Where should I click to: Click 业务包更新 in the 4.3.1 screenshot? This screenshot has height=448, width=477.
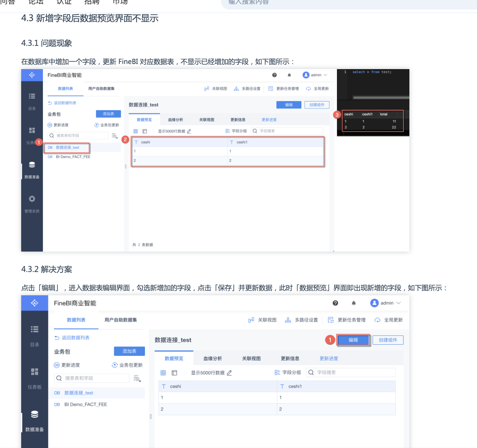[107, 125]
